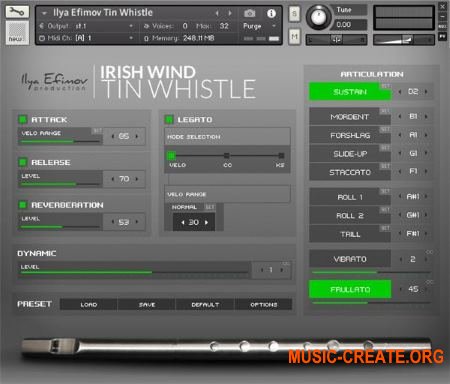
Task: Select the Slide-Up articulation
Action: (350, 154)
